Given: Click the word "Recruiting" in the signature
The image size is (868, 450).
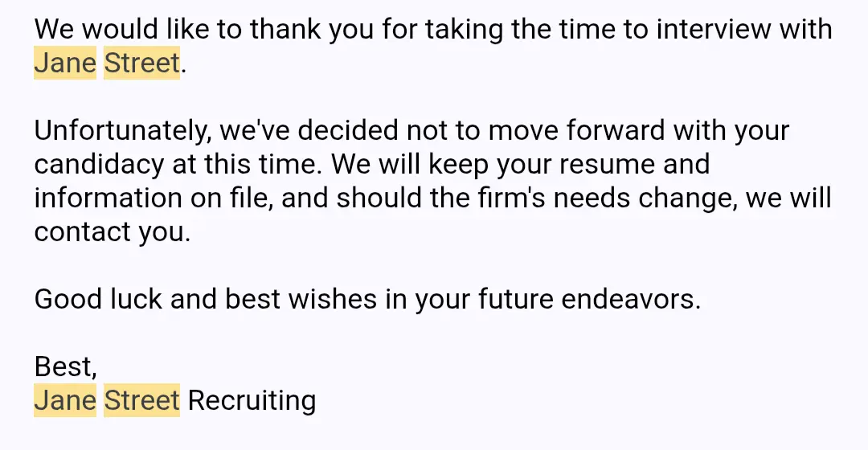Looking at the screenshot, I should (252, 401).
